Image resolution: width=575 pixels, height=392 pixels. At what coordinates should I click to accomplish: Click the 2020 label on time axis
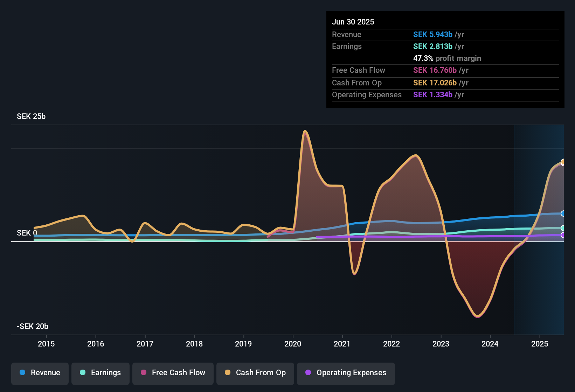293,344
